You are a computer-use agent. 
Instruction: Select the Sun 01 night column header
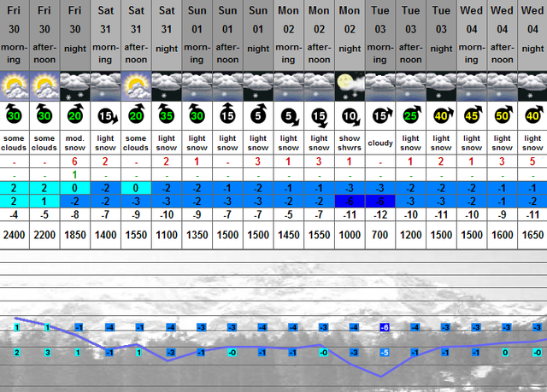258,35
